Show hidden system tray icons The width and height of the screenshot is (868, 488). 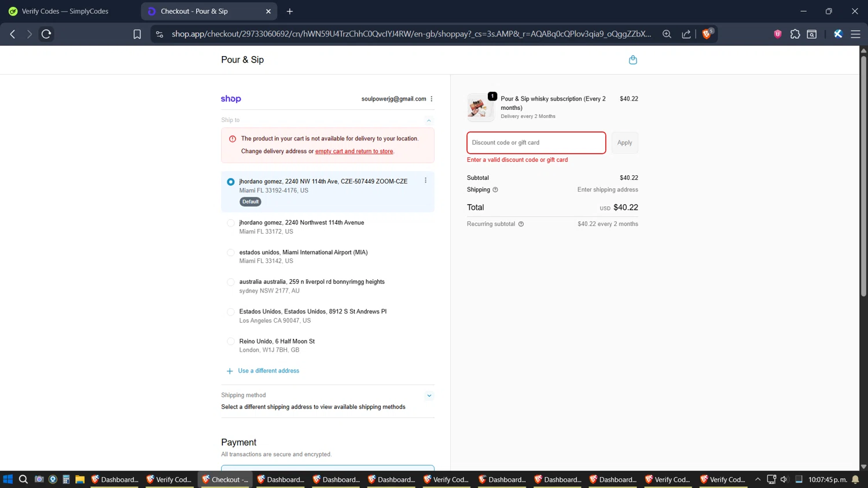pos(757,479)
